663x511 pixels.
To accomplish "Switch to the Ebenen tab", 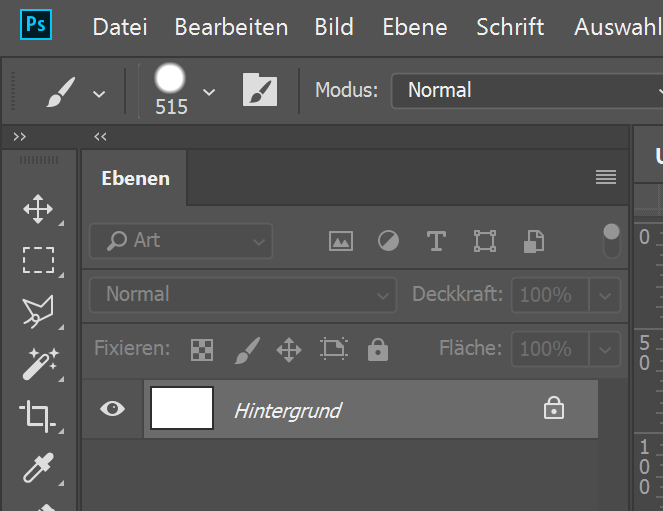I will click(135, 179).
